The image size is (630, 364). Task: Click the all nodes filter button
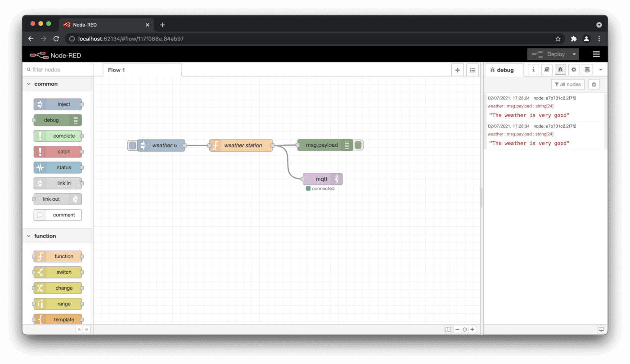567,85
